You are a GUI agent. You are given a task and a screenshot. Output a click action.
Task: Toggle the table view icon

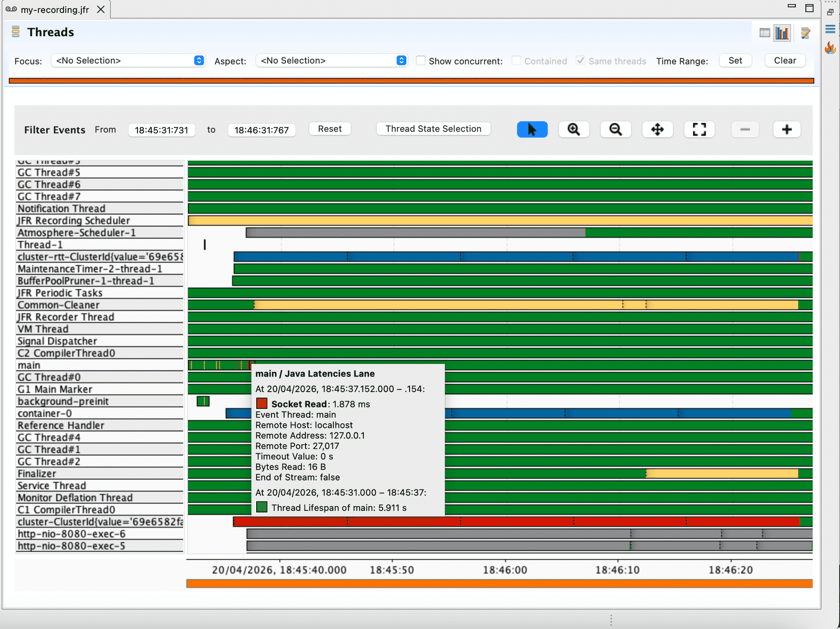pos(764,33)
